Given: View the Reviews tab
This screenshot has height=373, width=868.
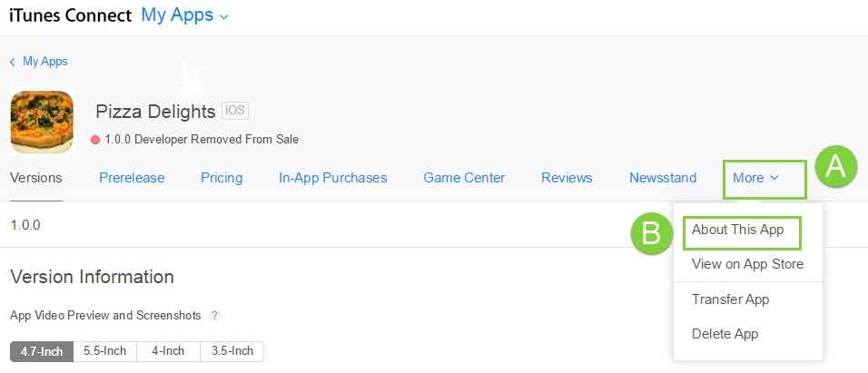Looking at the screenshot, I should pos(567,178).
